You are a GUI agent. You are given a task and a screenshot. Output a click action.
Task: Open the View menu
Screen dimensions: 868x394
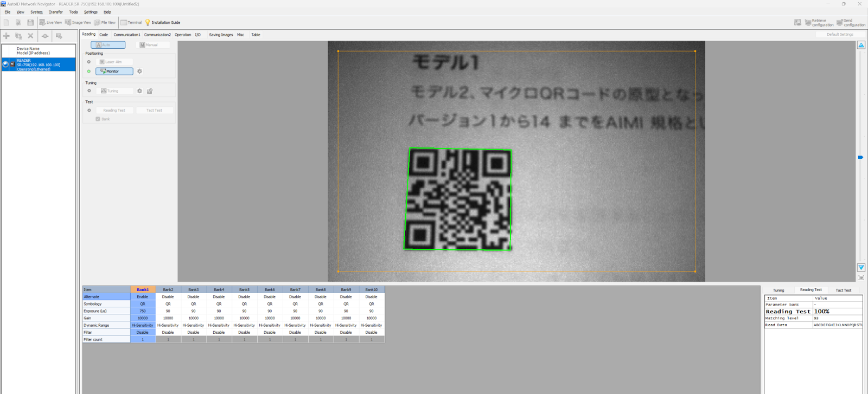pos(20,12)
